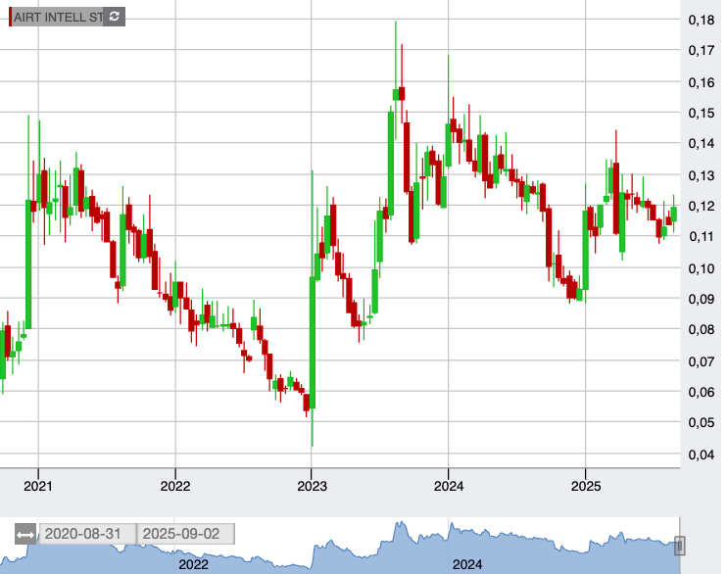Click the 0,06 price axis label
This screenshot has height=574, width=728.
702,393
